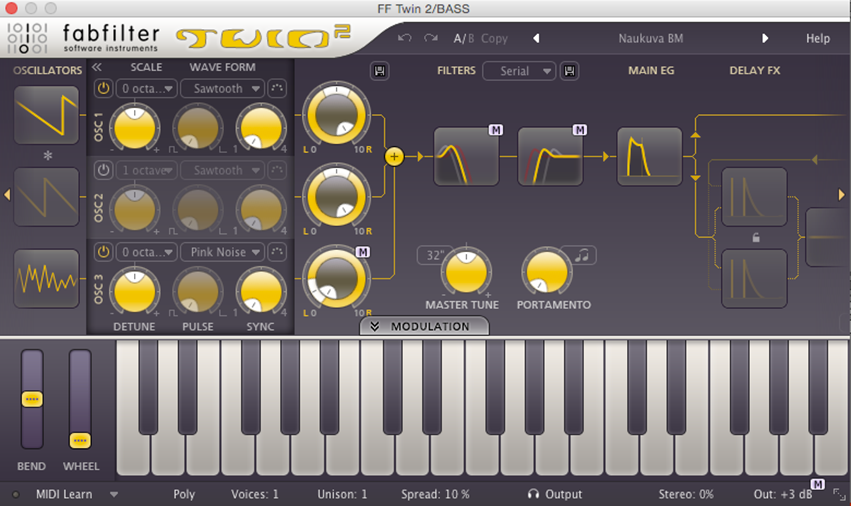Expand the Modulation panel
The height and width of the screenshot is (506, 851).
(424, 326)
